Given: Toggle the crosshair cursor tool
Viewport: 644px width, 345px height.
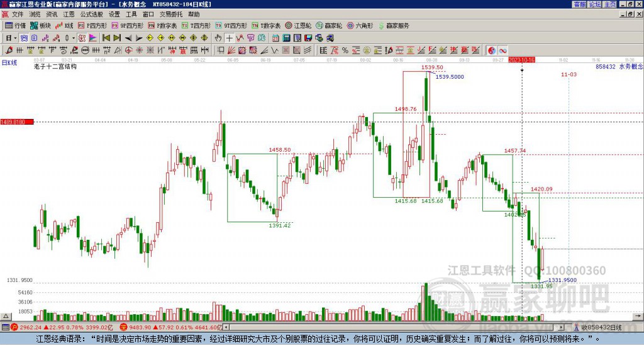Looking at the screenshot, I should (229, 38).
